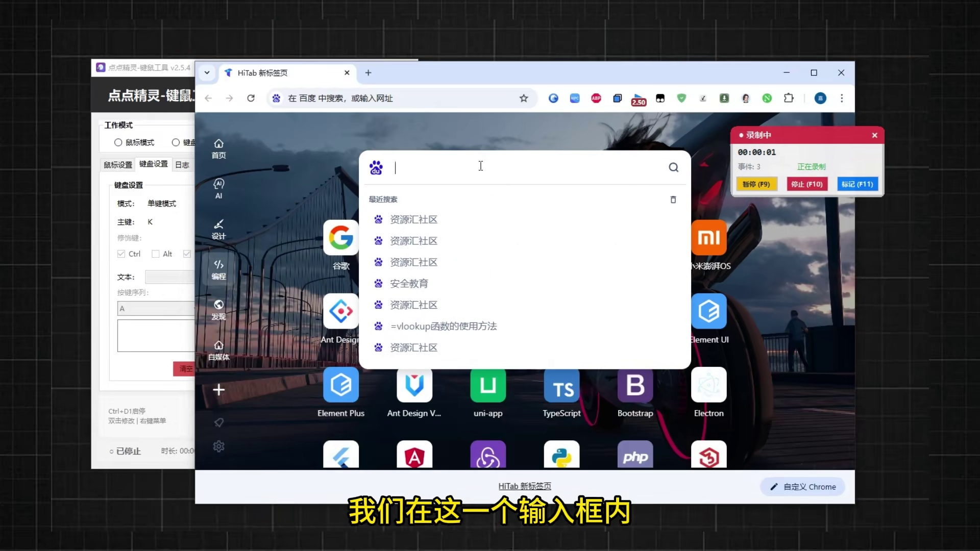Enable the Alt modifier checkbox
This screenshot has height=551, width=980.
(156, 254)
